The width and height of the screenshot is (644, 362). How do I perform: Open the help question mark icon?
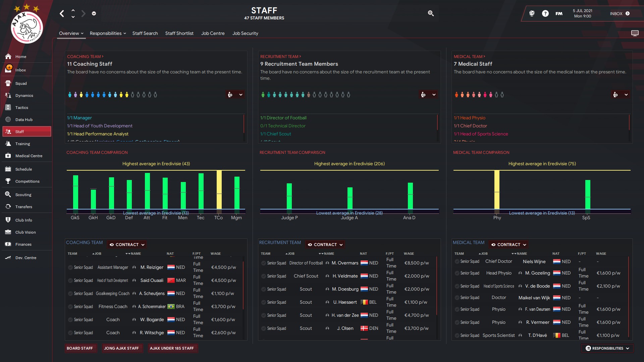[545, 13]
